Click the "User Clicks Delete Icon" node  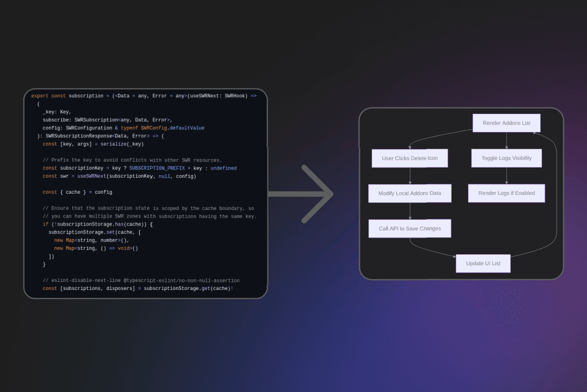(410, 158)
